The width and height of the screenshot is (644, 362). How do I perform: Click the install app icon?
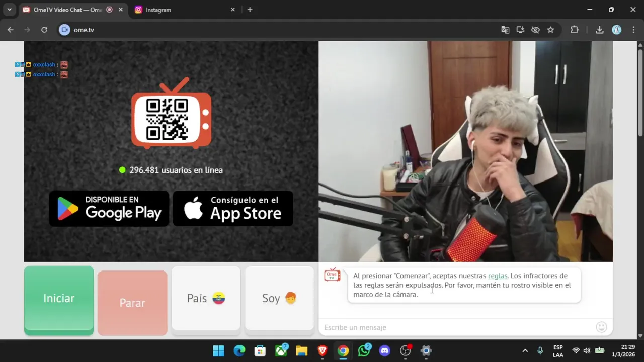pos(520,30)
